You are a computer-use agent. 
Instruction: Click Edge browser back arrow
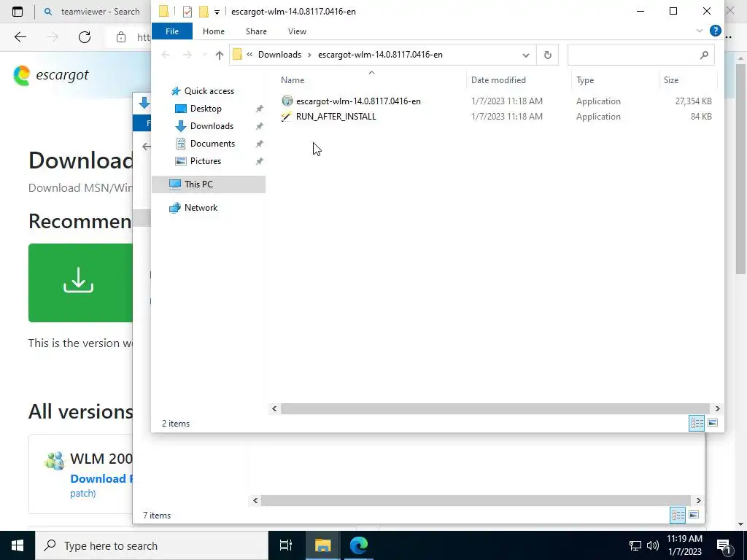20,37
